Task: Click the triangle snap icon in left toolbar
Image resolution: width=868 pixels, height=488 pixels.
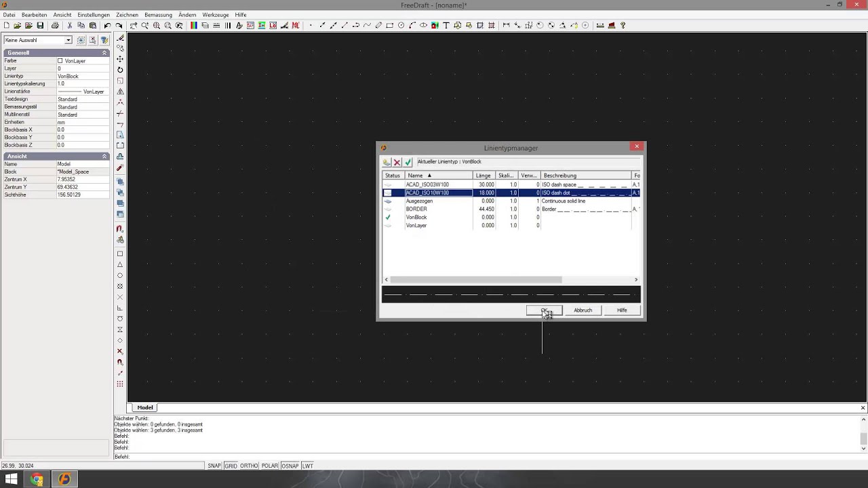Action: pos(120,264)
